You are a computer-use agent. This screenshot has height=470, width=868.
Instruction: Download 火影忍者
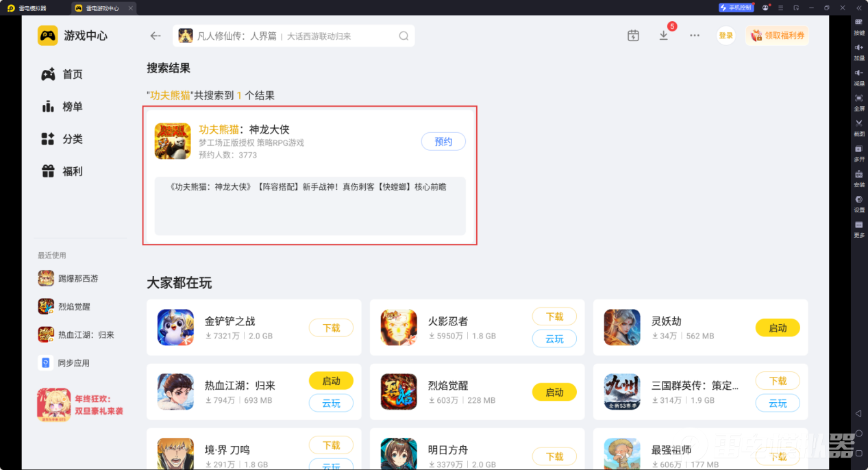click(554, 317)
